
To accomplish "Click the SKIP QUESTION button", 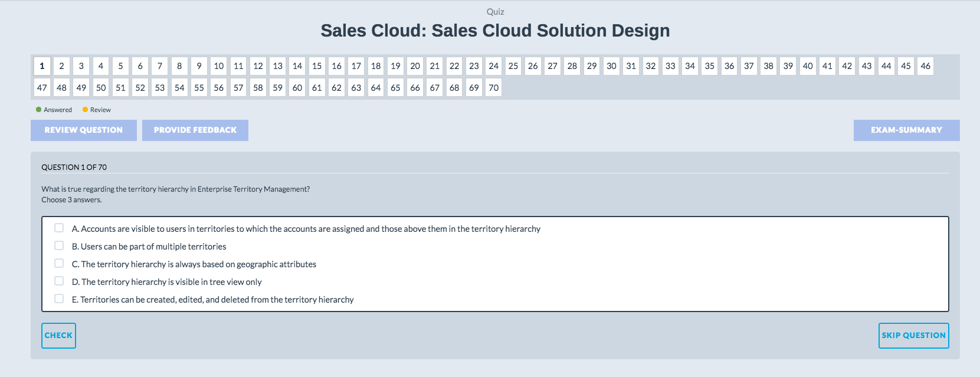I will pos(913,335).
